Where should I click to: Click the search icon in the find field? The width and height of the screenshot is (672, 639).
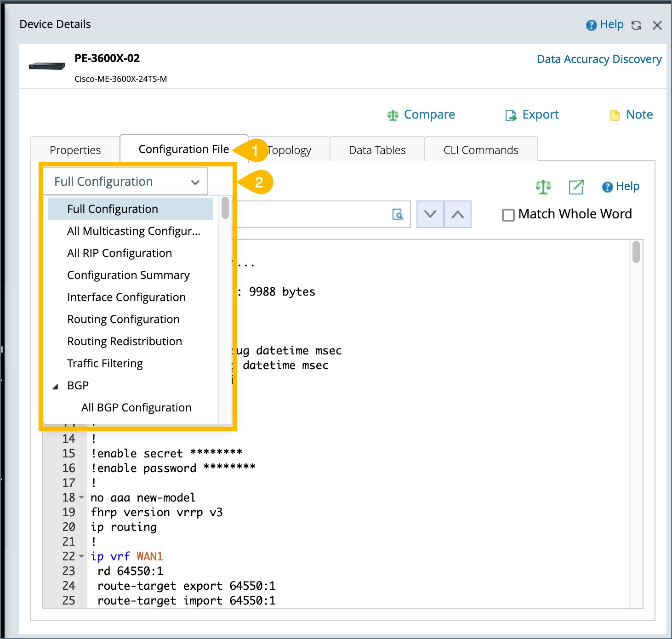[x=398, y=214]
